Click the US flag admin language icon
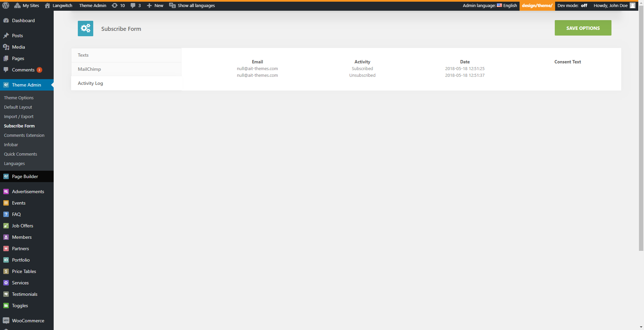Screen dimensions: 644x330 click(499, 5)
